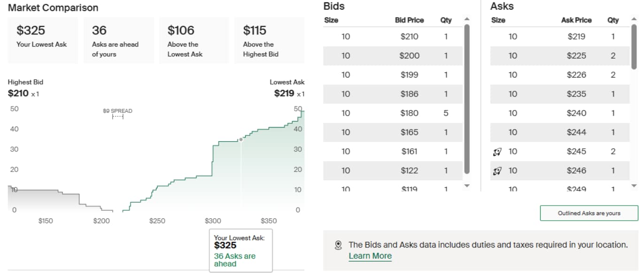Click the Outlined Asks are yours button
Image resolution: width=644 pixels, height=279 pixels.
click(x=589, y=213)
